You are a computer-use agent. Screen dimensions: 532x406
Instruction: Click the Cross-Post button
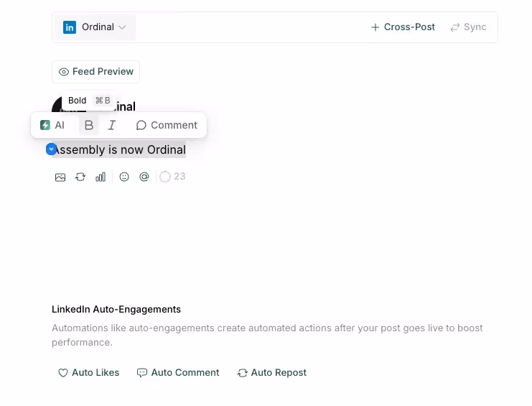[403, 27]
